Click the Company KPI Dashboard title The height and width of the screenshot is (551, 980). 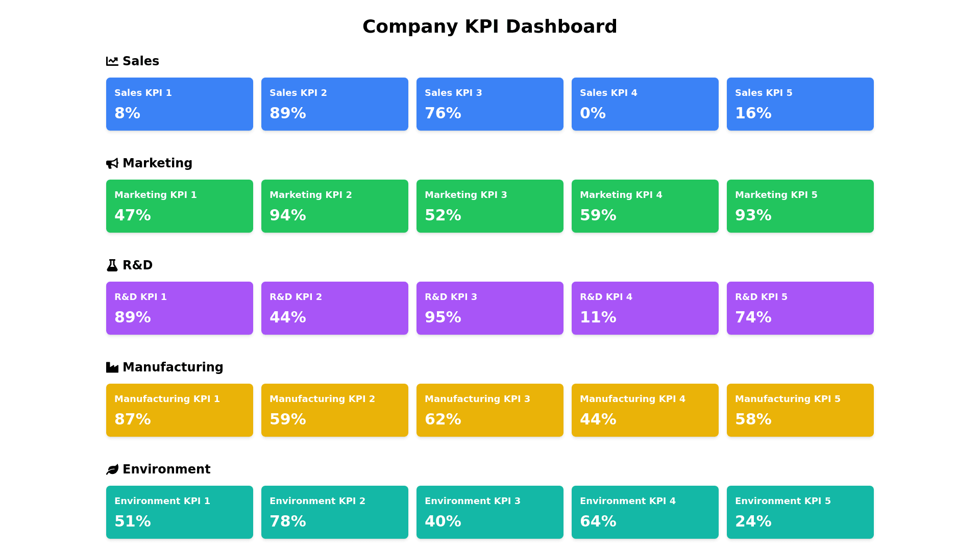click(489, 27)
